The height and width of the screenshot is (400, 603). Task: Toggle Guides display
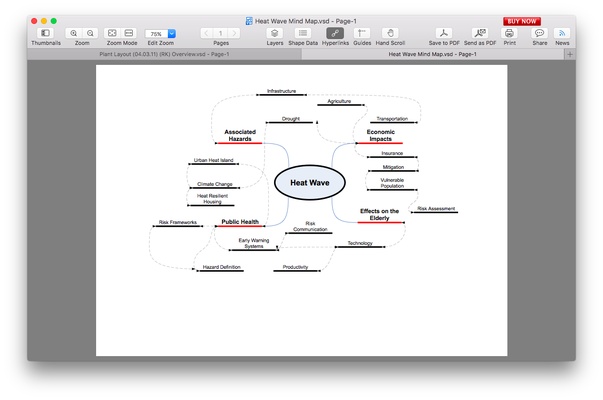coord(362,33)
